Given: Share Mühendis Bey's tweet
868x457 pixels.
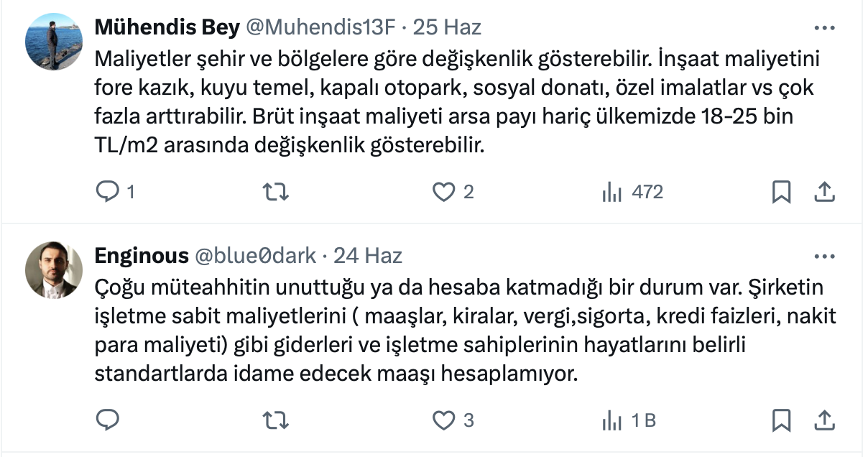Looking at the screenshot, I should coord(823,192).
